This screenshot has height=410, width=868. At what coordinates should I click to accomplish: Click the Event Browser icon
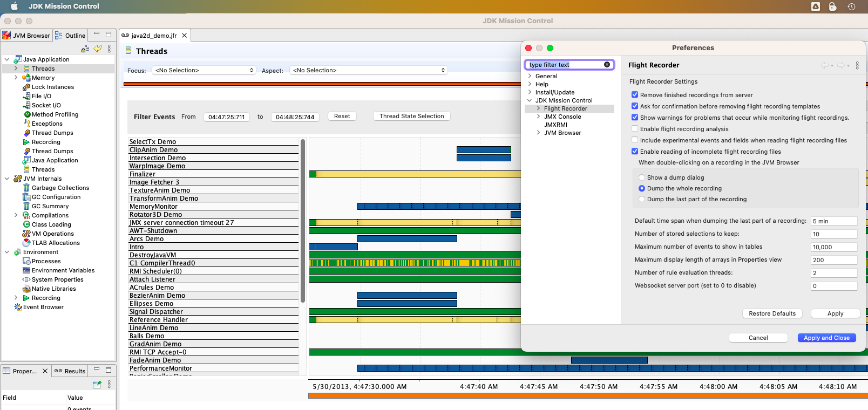pyautogui.click(x=18, y=307)
